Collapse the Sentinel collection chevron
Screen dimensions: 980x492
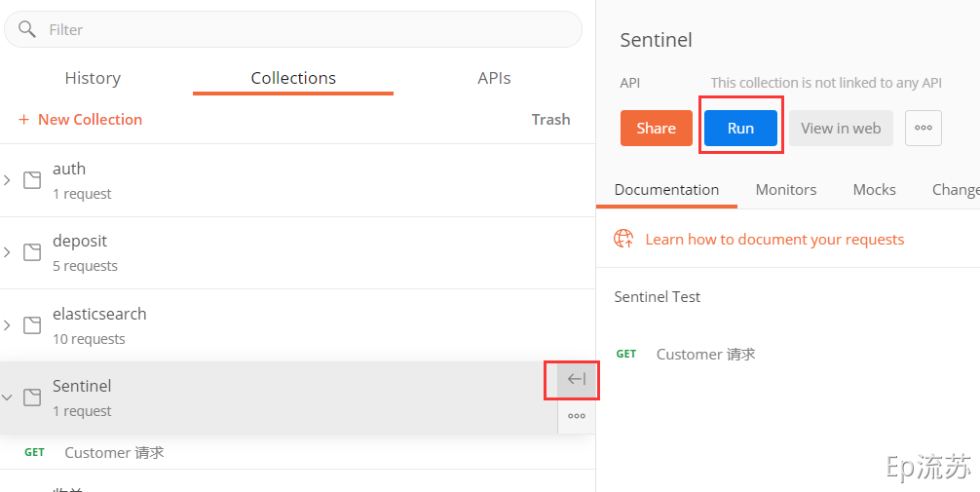[x=7, y=397]
